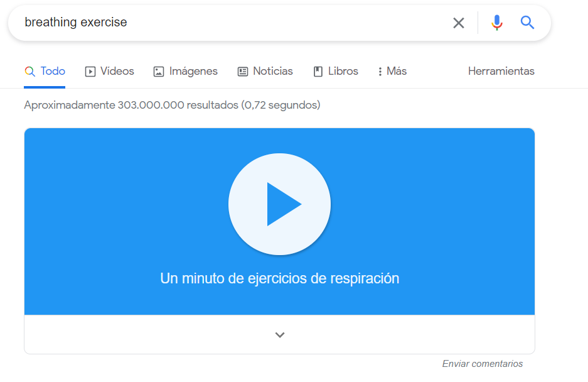Click the Enviar comentarios link
The height and width of the screenshot is (382, 588).
[x=482, y=364]
